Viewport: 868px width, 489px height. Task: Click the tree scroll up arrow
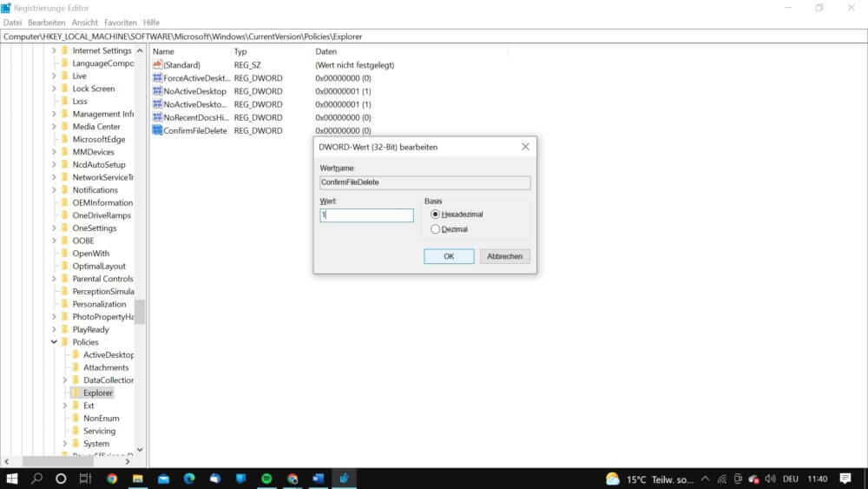click(140, 50)
